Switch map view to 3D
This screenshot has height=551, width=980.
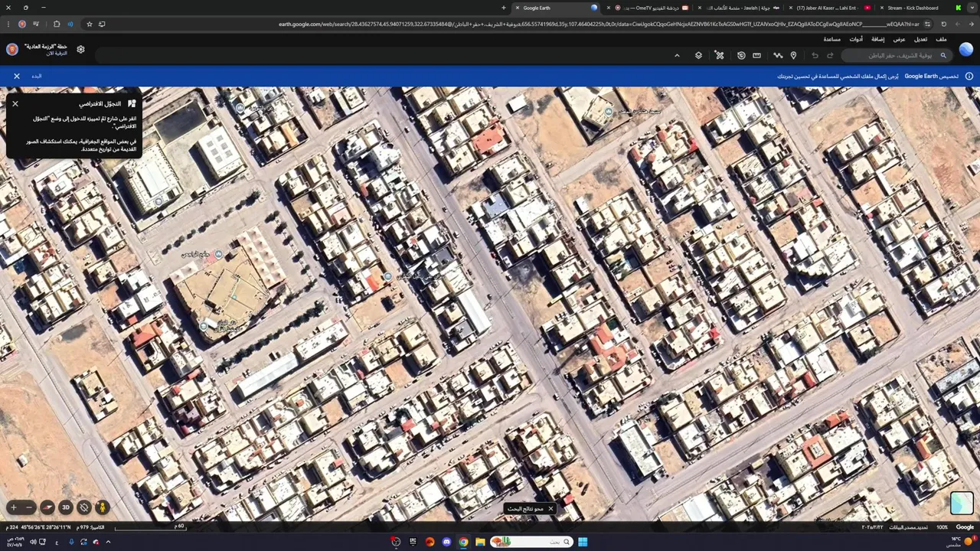[x=66, y=507]
